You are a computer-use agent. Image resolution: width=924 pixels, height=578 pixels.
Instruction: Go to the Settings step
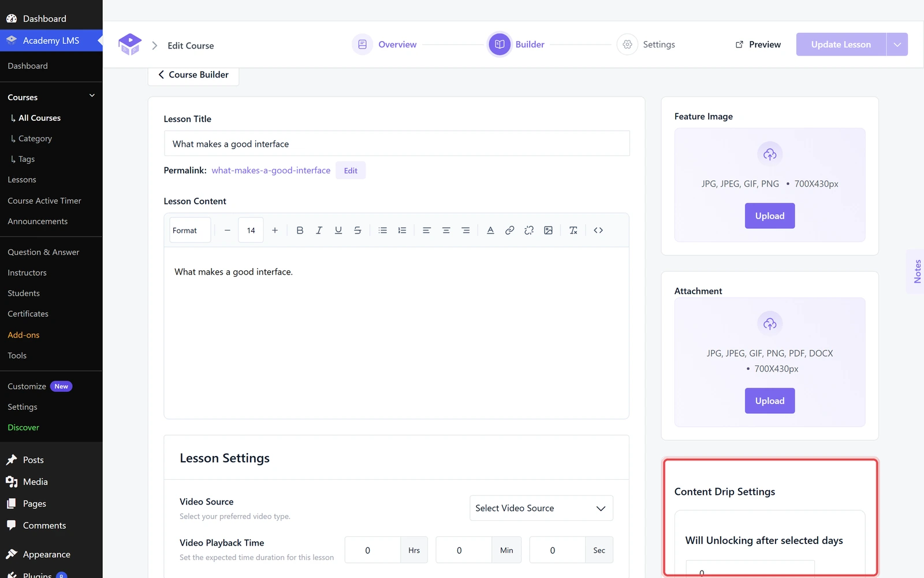click(646, 45)
